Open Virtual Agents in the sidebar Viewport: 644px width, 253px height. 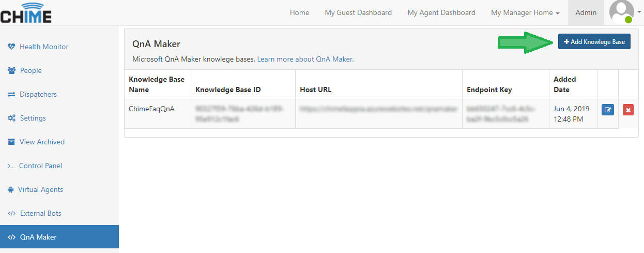(59, 189)
